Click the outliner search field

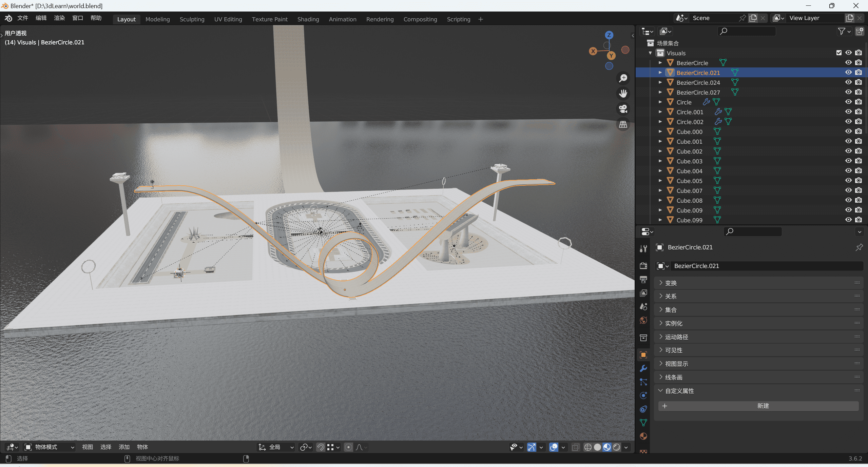pyautogui.click(x=747, y=31)
